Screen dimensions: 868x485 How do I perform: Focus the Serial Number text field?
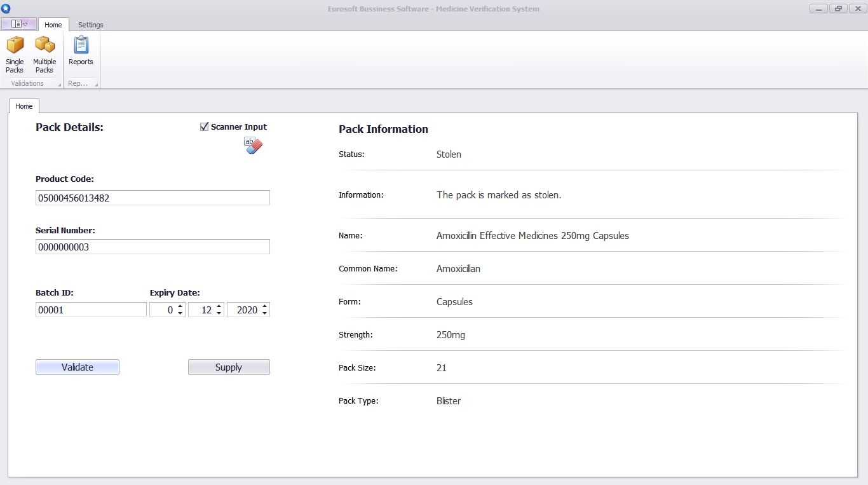(x=153, y=247)
